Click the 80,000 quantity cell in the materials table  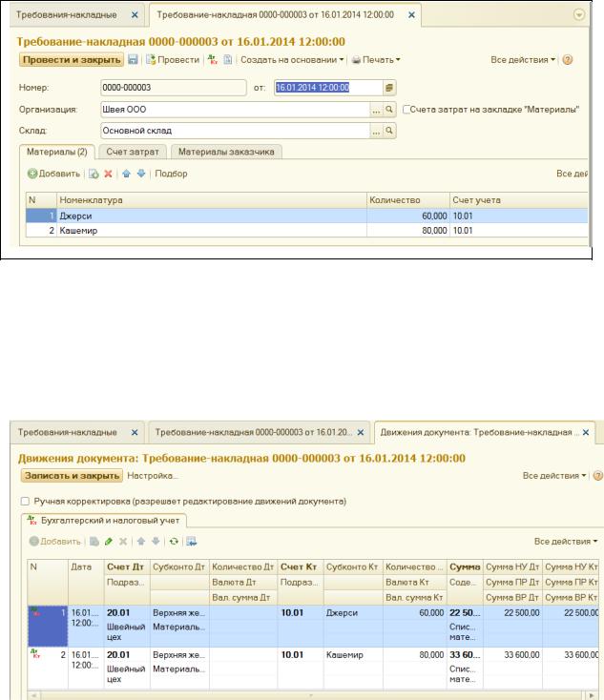(x=407, y=231)
